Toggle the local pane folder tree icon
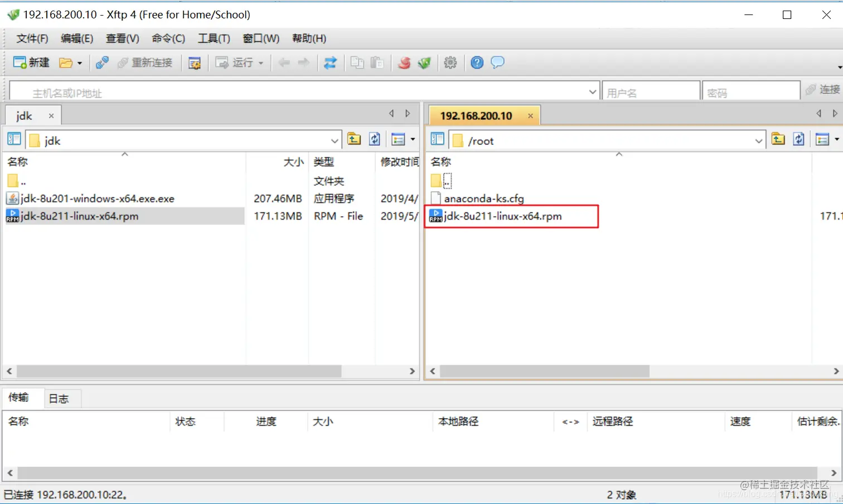Screen dimensions: 843x504 (14, 139)
